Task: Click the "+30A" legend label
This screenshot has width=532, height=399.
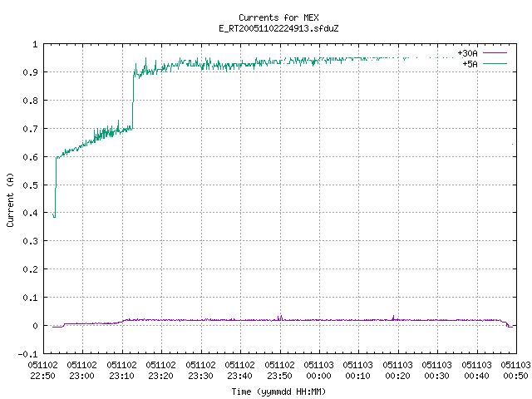Action: click(467, 53)
